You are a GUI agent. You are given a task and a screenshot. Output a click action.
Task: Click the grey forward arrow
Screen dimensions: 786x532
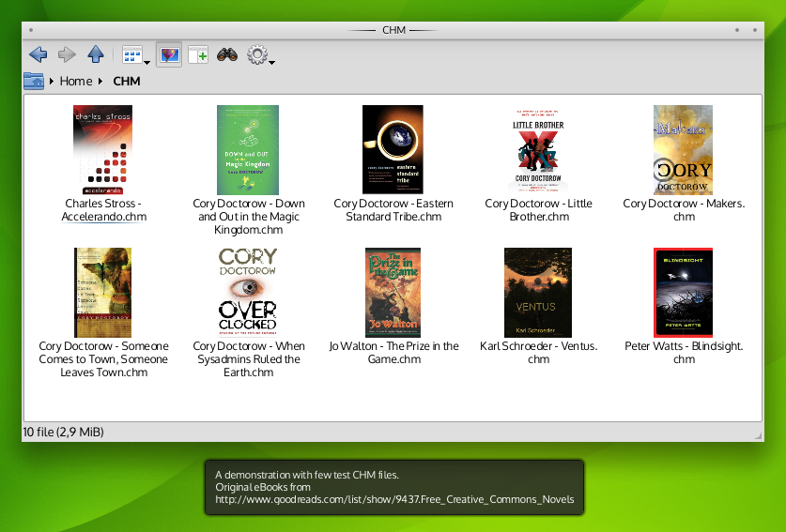click(67, 54)
